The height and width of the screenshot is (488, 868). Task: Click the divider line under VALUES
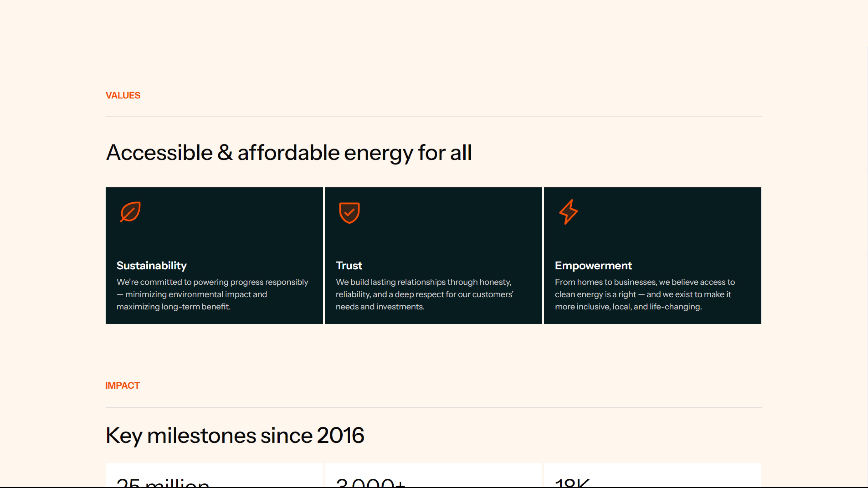tap(433, 117)
